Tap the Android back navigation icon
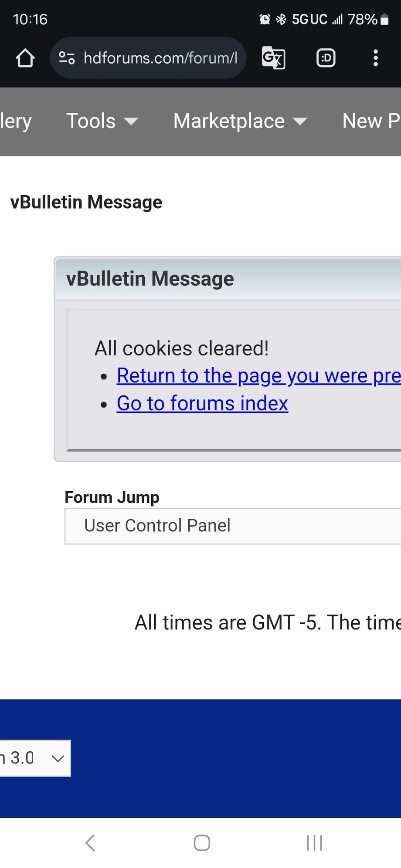401x868 pixels. (90, 843)
